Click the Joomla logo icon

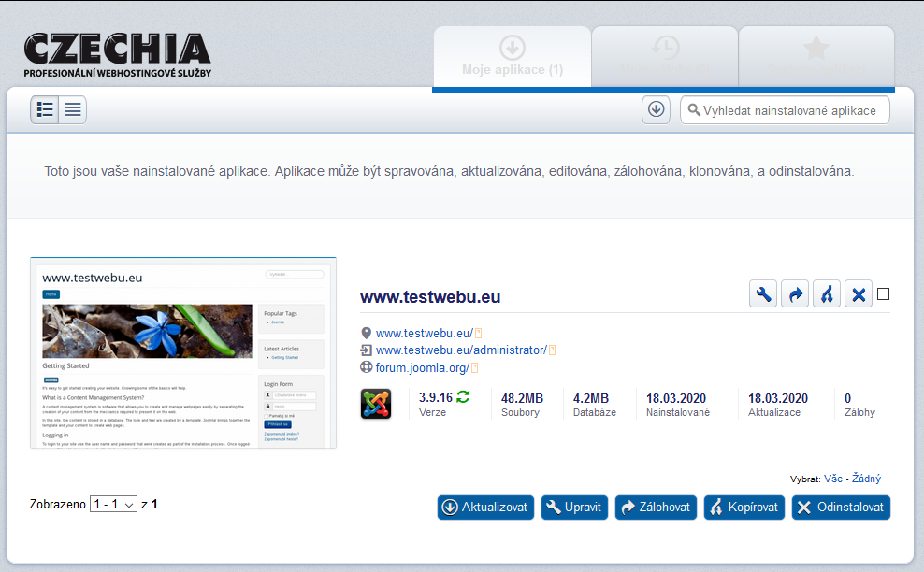click(376, 404)
